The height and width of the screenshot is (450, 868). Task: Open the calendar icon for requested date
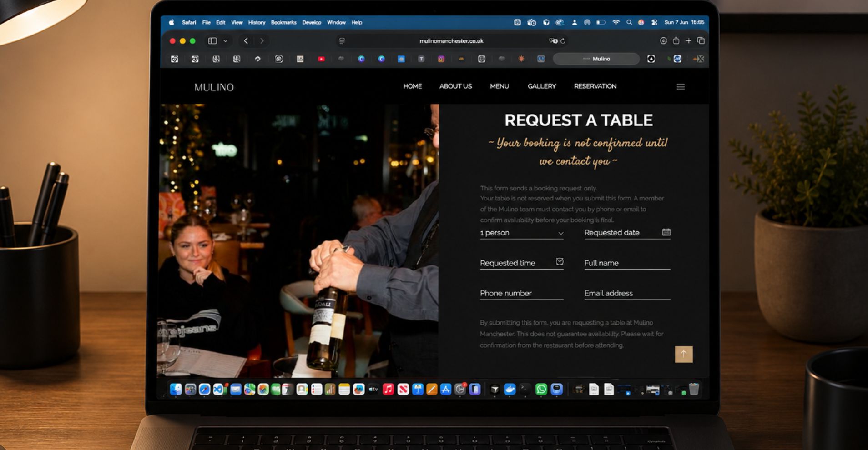coord(666,232)
